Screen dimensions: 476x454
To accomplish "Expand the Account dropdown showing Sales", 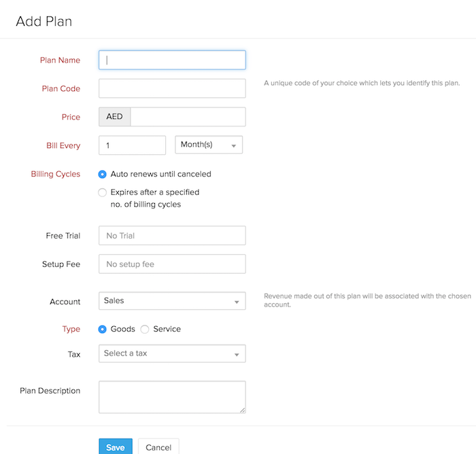I will tap(172, 301).
